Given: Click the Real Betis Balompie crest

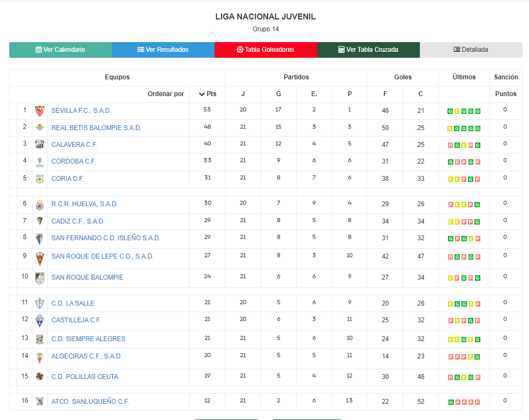Looking at the screenshot, I should pos(40,128).
